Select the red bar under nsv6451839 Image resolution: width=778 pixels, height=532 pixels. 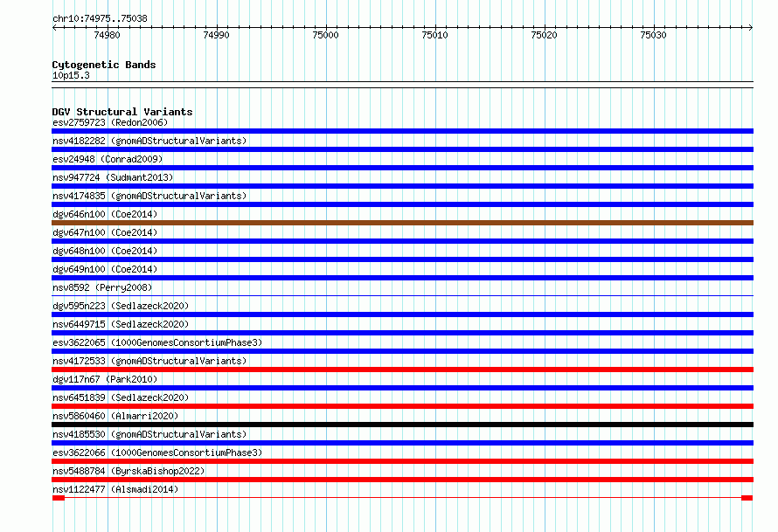point(402,406)
